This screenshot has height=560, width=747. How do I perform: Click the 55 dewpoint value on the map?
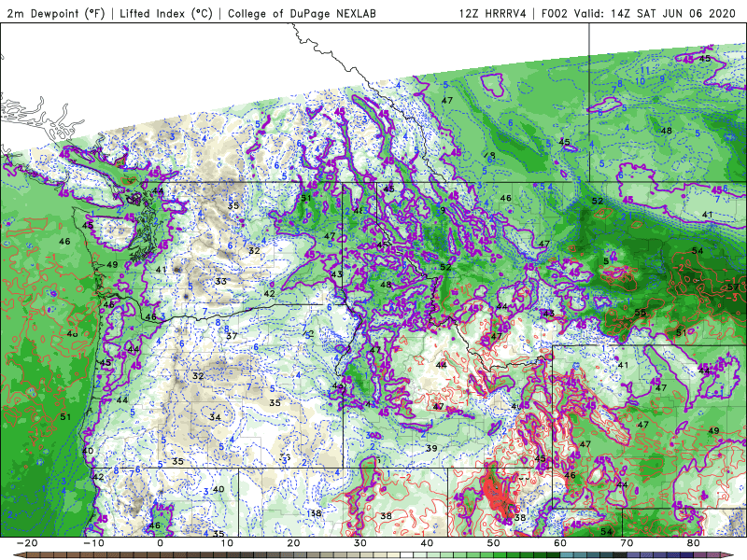(x=641, y=313)
